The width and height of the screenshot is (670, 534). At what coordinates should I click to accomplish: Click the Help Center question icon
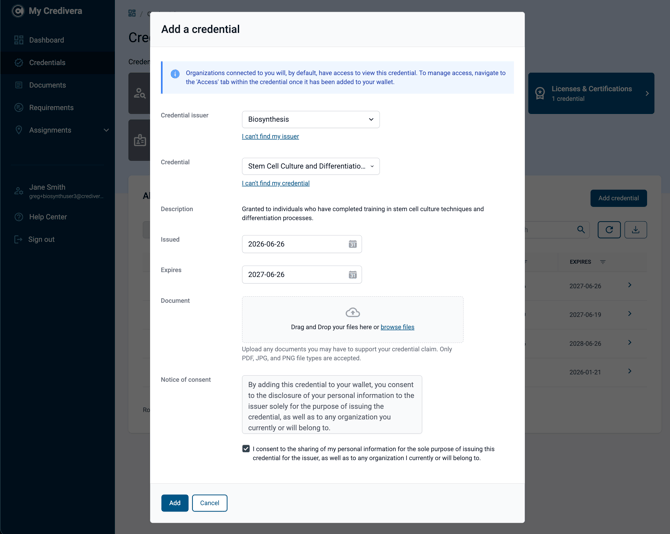19,217
